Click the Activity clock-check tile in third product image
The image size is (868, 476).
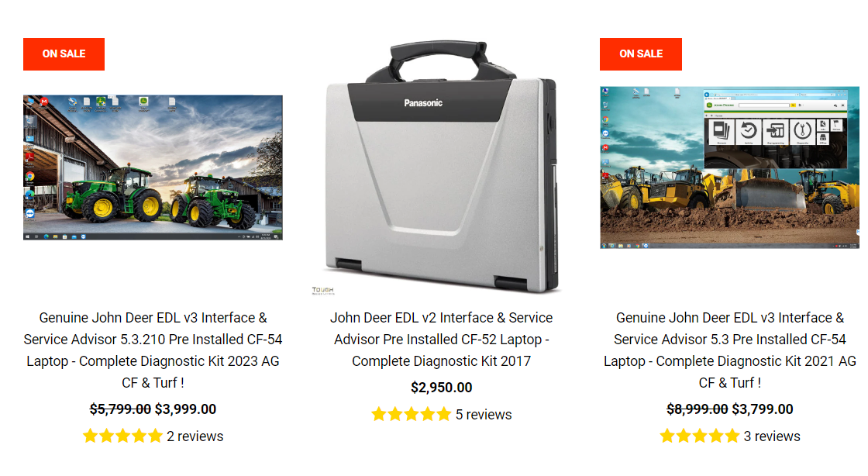click(x=748, y=132)
